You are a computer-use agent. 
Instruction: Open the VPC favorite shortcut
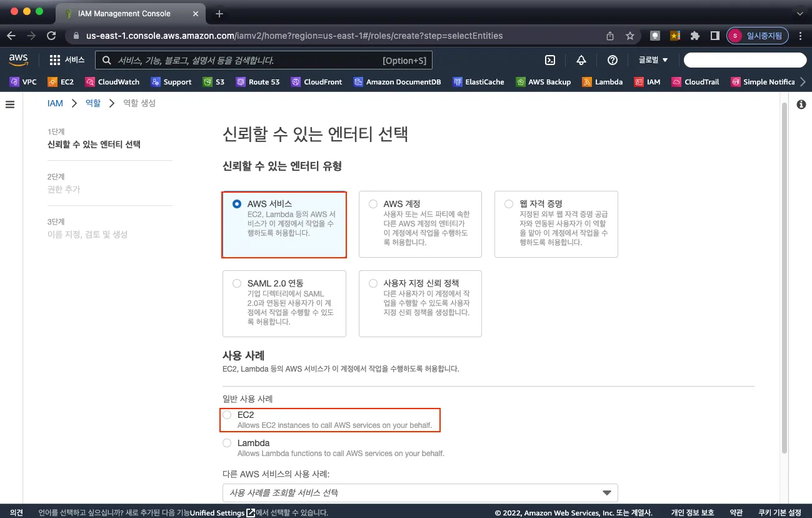[x=23, y=82]
